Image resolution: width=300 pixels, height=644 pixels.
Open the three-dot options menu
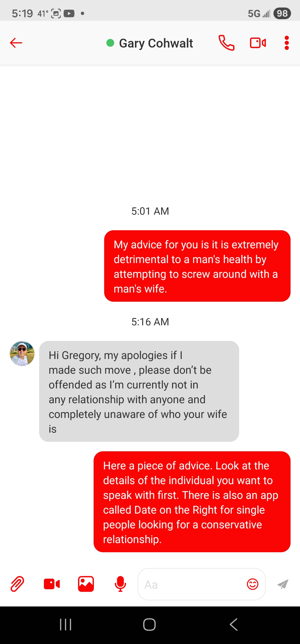coord(287,43)
